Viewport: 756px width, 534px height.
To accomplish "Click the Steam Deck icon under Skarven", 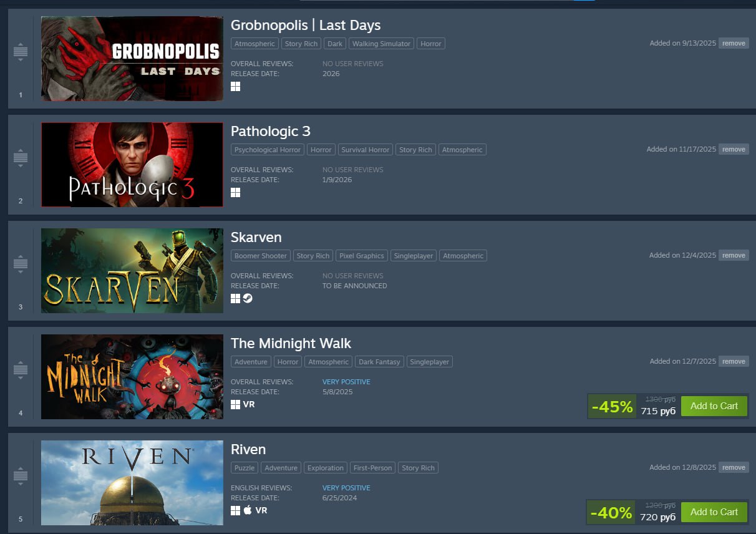I will pyautogui.click(x=248, y=299).
